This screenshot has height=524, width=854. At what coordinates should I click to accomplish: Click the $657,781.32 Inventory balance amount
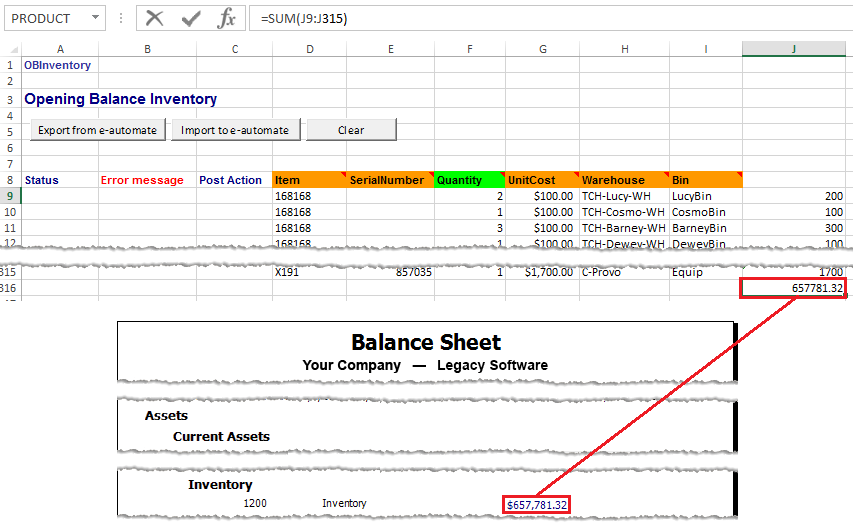[537, 505]
